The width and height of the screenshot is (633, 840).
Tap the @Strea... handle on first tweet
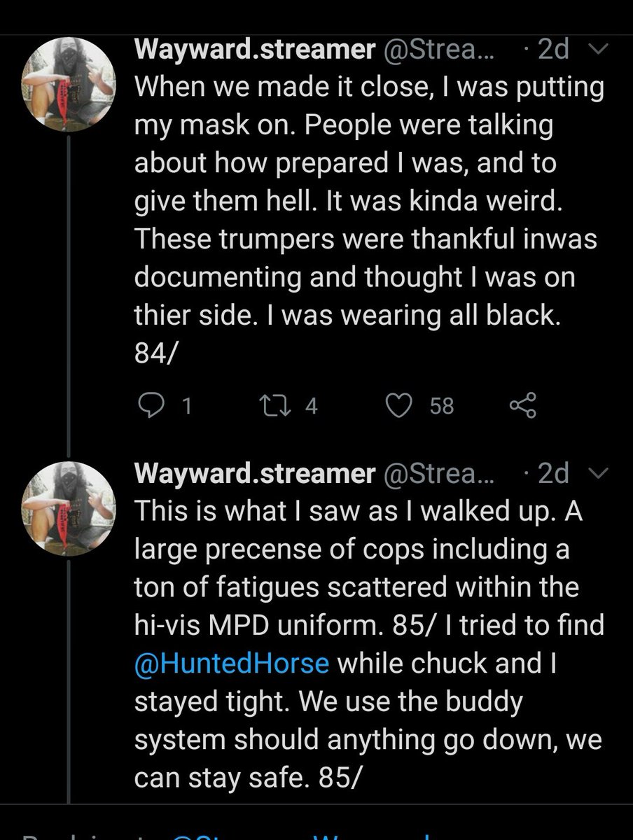pyautogui.click(x=437, y=48)
